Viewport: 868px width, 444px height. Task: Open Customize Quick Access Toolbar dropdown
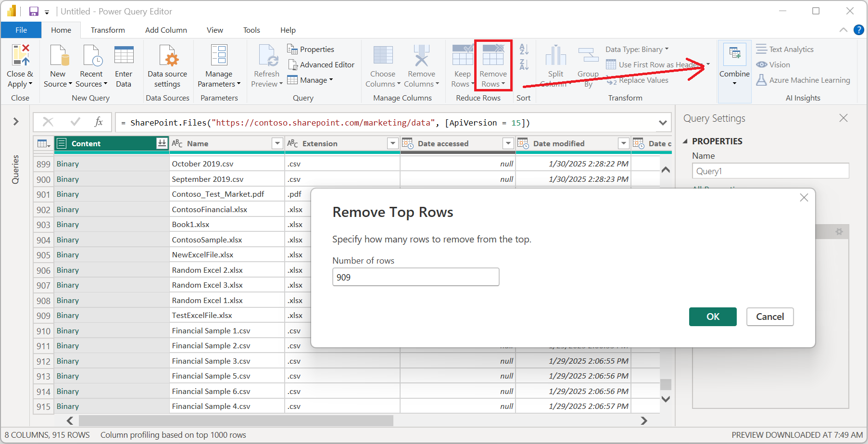coord(47,12)
